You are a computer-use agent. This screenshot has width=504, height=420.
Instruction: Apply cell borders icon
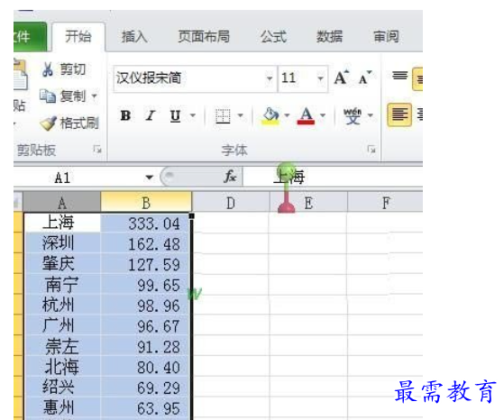tap(223, 115)
